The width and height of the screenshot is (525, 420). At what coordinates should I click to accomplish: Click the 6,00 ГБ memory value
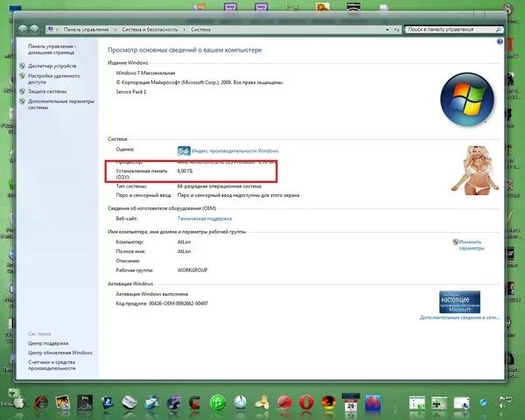pos(185,171)
